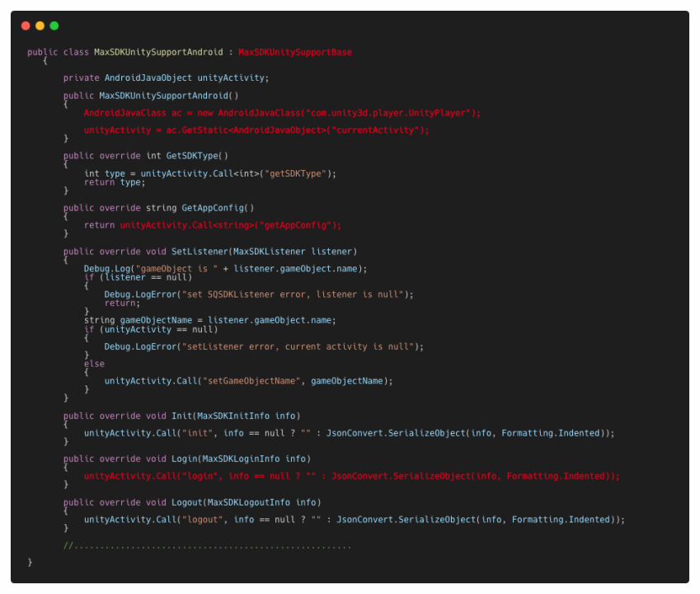The height and width of the screenshot is (594, 700).
Task: Click the "setGameObjectName" Call line
Action: tap(249, 381)
